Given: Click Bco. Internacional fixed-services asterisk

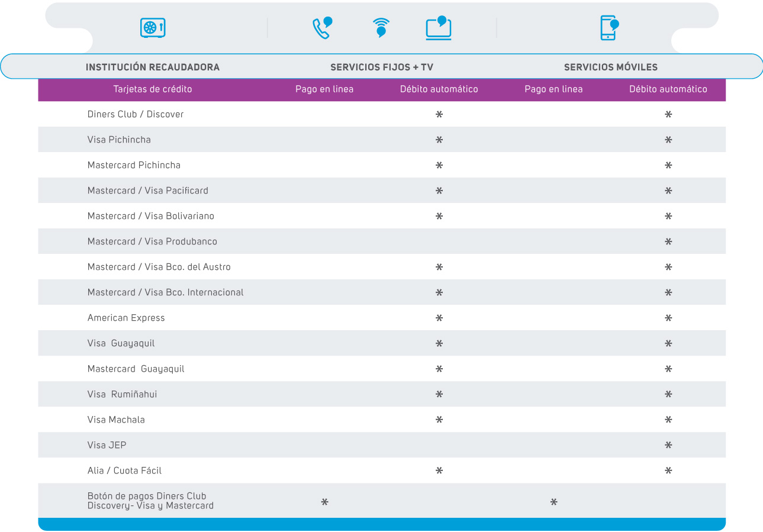Looking at the screenshot, I should (x=439, y=293).
